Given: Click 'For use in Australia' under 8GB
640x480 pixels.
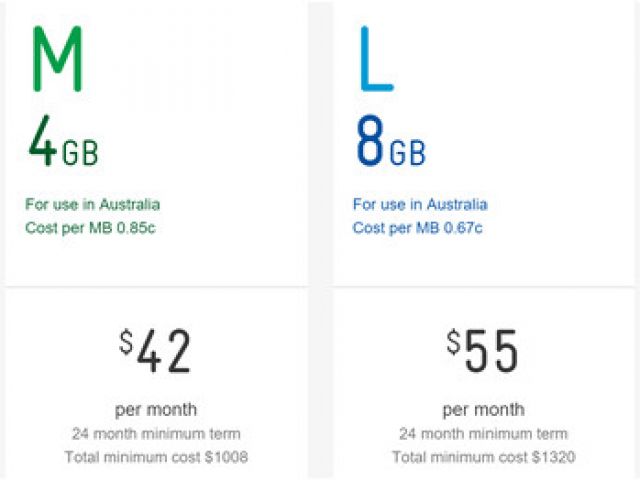Looking at the screenshot, I should [420, 204].
